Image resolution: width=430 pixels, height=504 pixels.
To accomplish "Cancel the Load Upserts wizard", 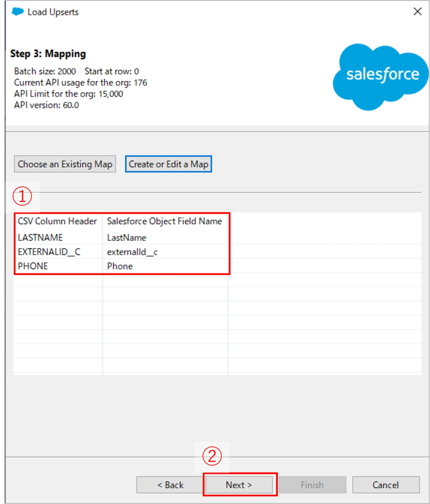I will tap(386, 485).
